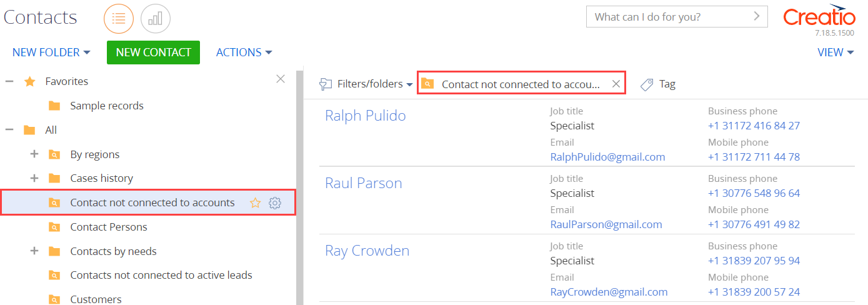Open the NEW FOLDER dropdown
This screenshot has height=305, width=868.
51,52
